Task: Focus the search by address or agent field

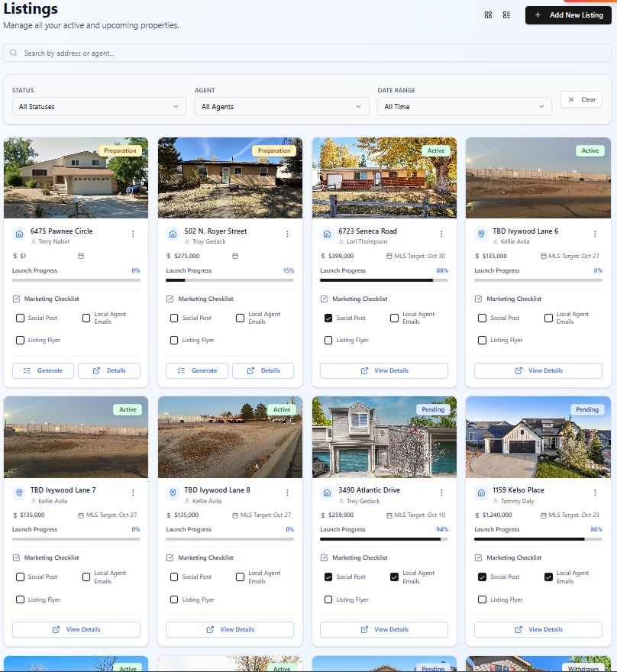Action: pos(307,53)
